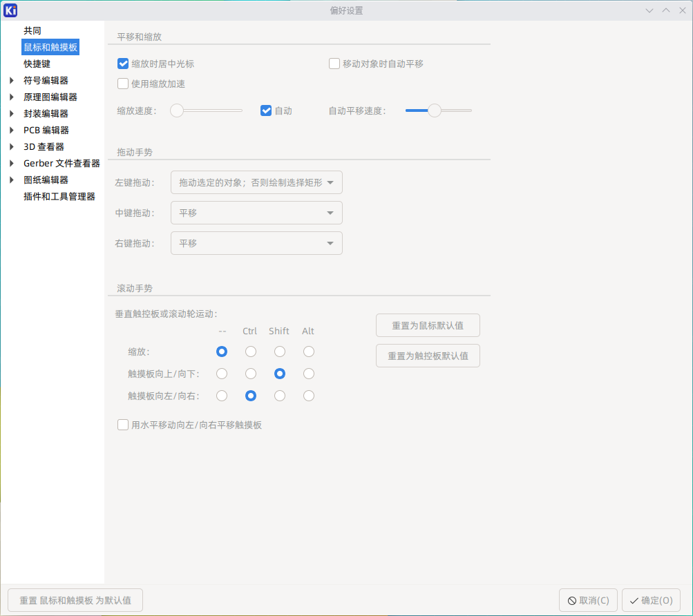This screenshot has width=693, height=616.
Task: Click the 重置为鼠标默认值 button
Action: (x=428, y=325)
